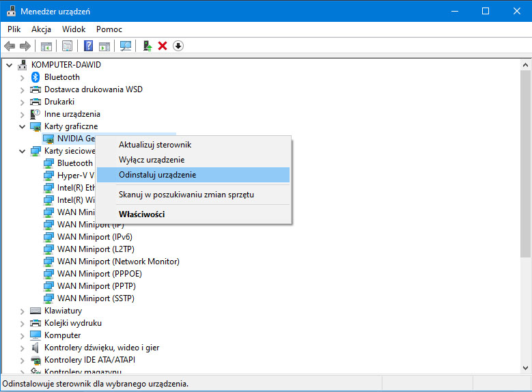Viewport: 532px width, 392px height.
Task: Toggle the action pane toolbar icon
Action: click(104, 46)
